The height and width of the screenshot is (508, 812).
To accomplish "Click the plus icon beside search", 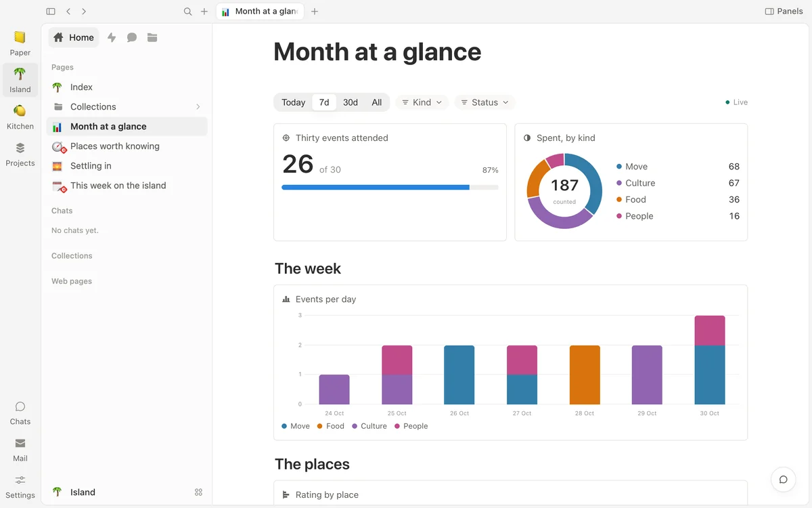I will pos(204,12).
